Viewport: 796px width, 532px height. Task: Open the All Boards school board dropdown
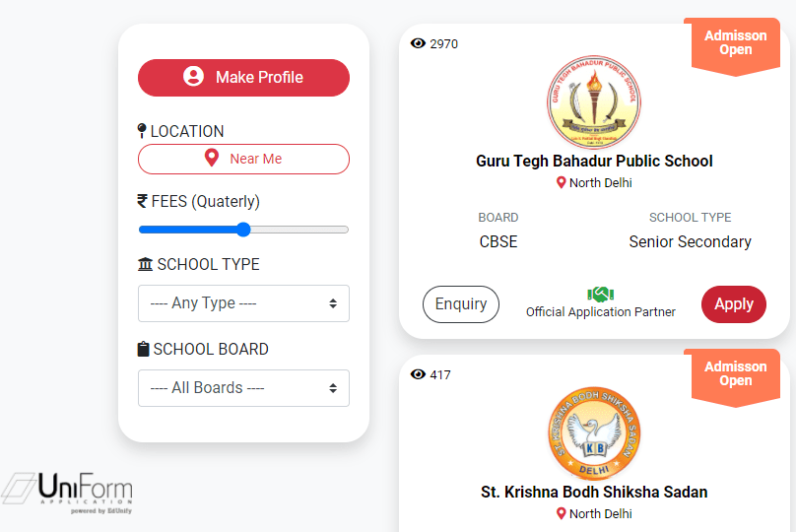pos(243,388)
